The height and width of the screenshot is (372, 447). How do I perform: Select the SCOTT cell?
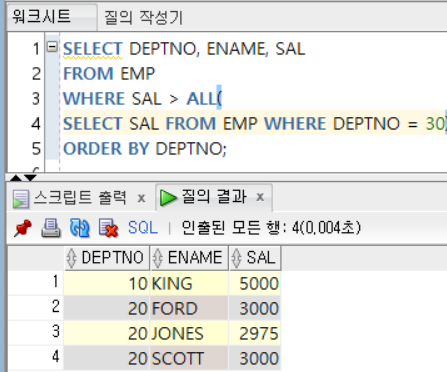pyautogui.click(x=189, y=359)
